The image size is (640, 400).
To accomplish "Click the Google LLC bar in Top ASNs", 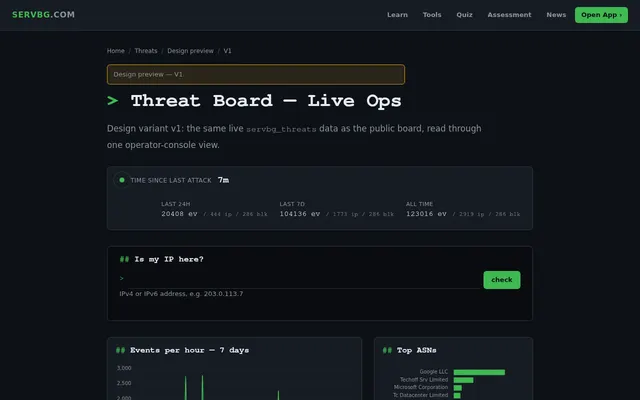I will (x=479, y=372).
